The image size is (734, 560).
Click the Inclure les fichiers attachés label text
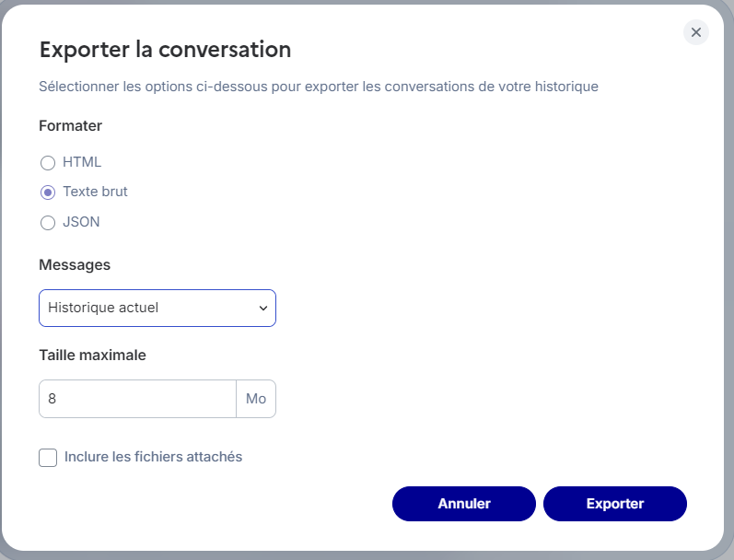click(x=153, y=457)
